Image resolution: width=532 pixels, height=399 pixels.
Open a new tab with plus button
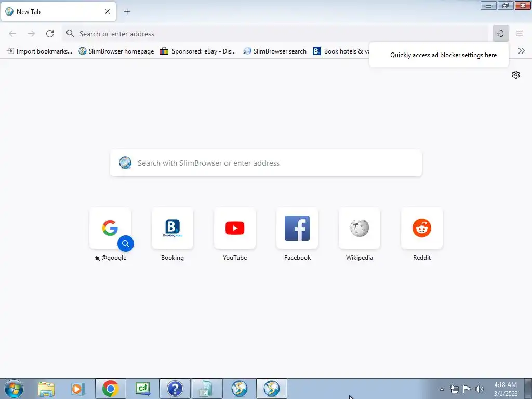coord(127,12)
